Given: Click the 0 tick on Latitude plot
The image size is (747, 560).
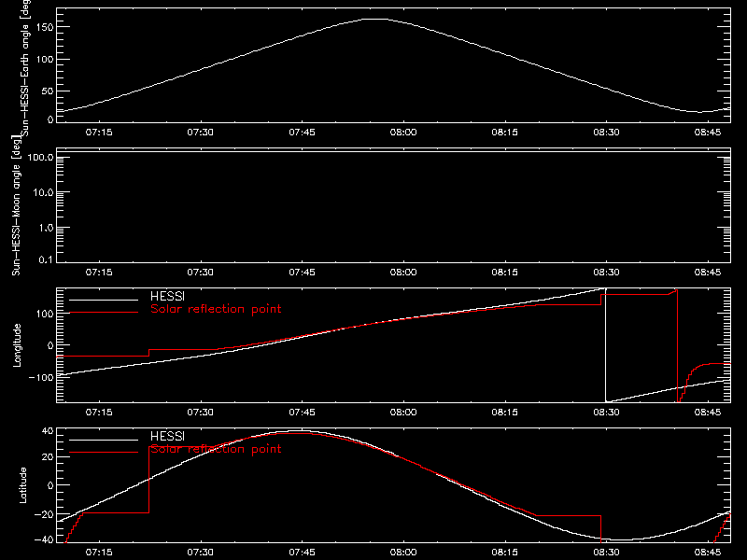Looking at the screenshot, I should point(50,485).
